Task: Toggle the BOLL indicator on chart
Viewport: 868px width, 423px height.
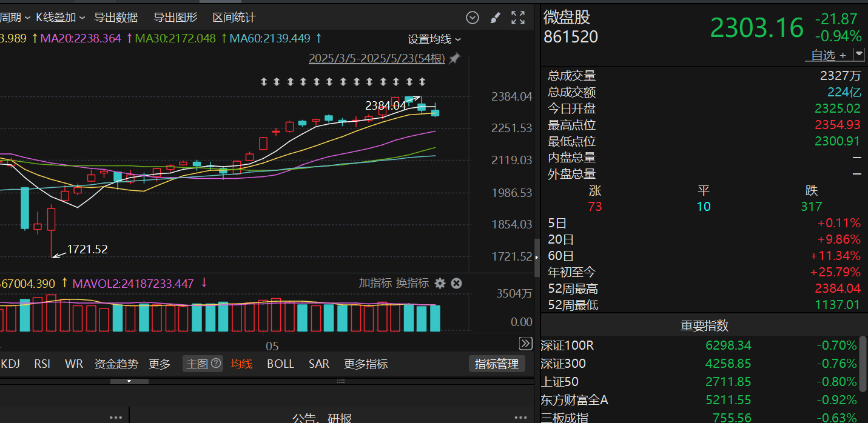Action: pos(280,364)
